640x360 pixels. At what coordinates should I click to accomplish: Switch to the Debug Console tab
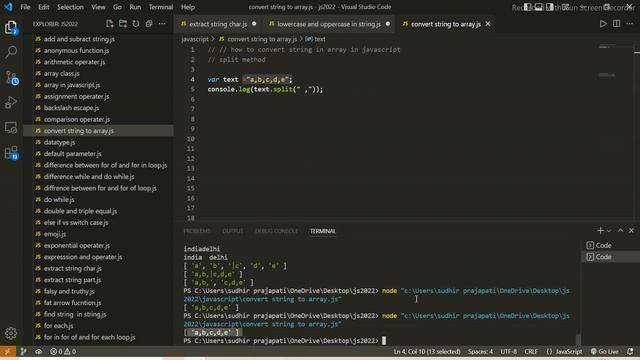[x=276, y=231]
